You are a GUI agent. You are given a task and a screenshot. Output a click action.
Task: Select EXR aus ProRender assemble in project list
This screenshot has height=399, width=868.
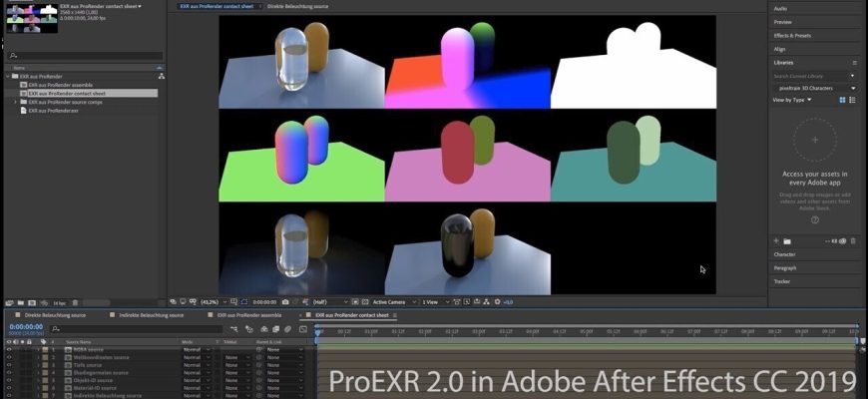pyautogui.click(x=60, y=85)
